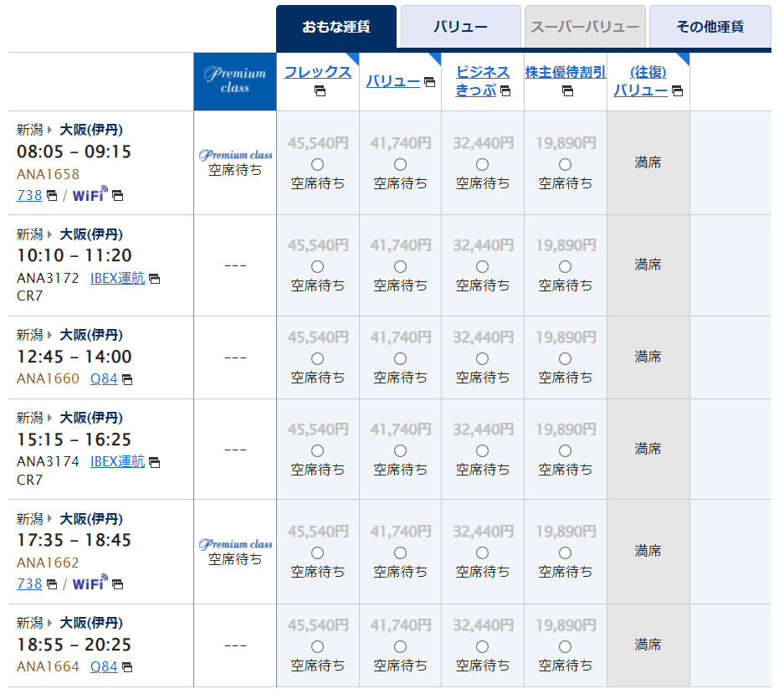Screen dimensions: 784x699
Task: Select 株主優待割引 radio for 12:45 flight
Action: (566, 359)
